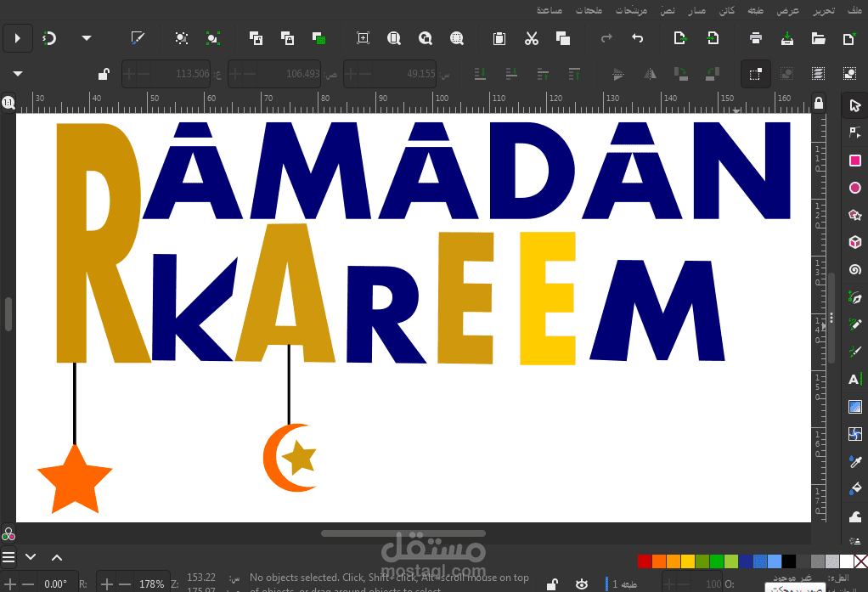The height and width of the screenshot is (592, 868).
Task: Click the Copy icon
Action: pyautogui.click(x=563, y=38)
